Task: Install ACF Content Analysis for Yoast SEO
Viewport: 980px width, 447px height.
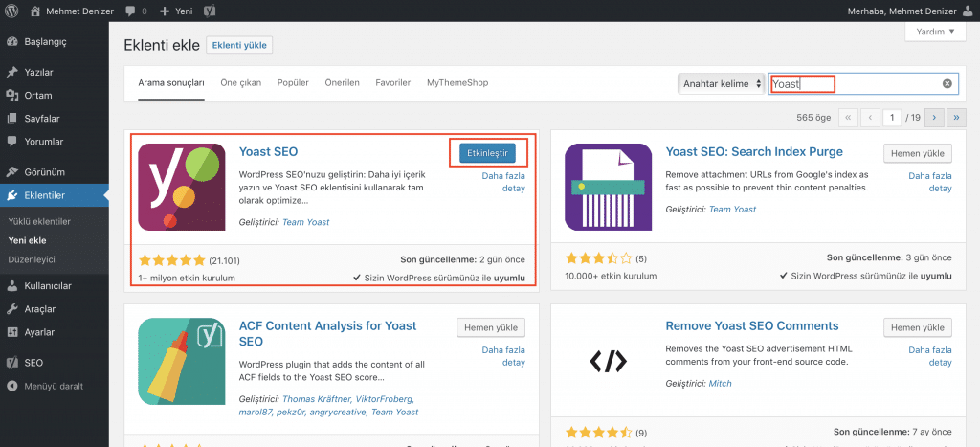Action: point(491,327)
